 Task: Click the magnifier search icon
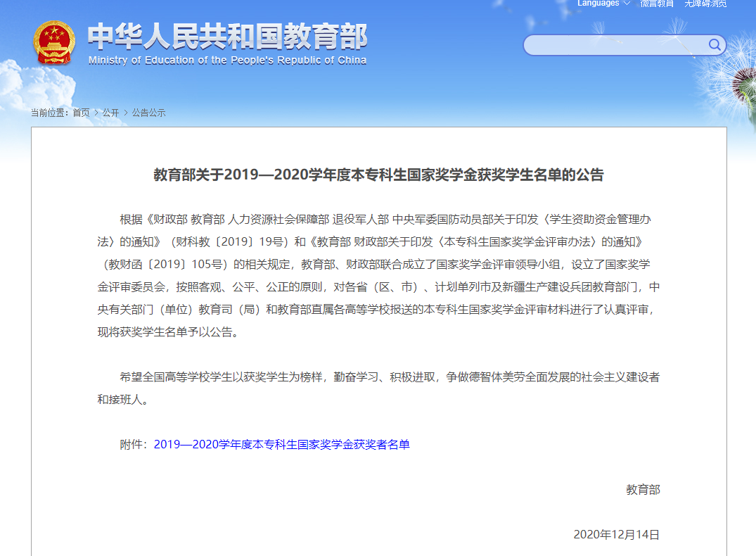point(715,45)
